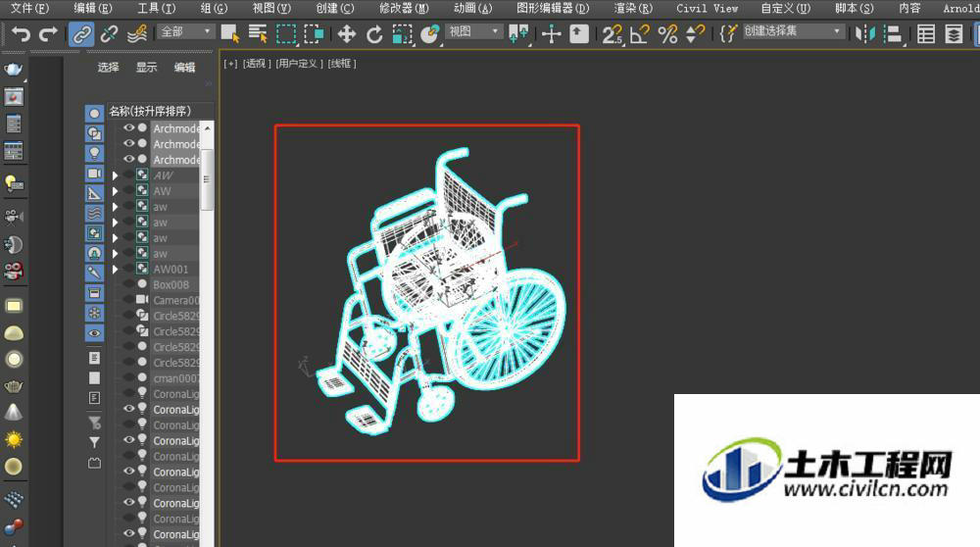
Task: Click the Use Pivot Point Center icon
Action: tap(518, 33)
